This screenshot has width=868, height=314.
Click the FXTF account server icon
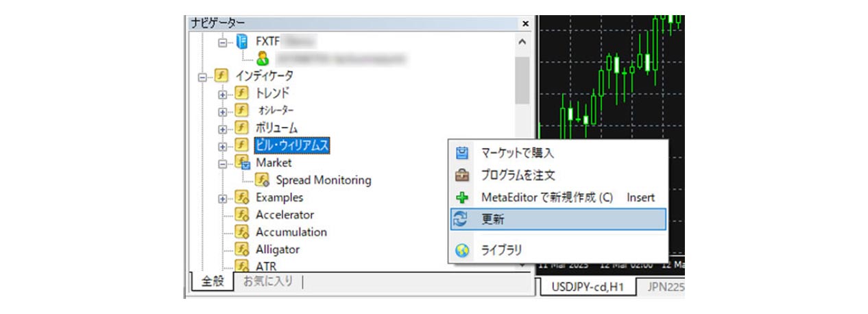pos(241,42)
